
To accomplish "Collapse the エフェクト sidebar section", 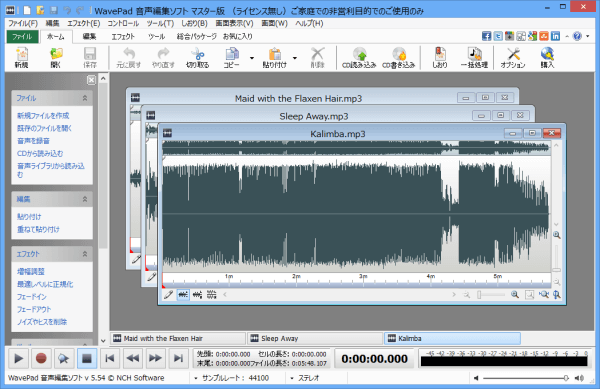I will pyautogui.click(x=85, y=254).
